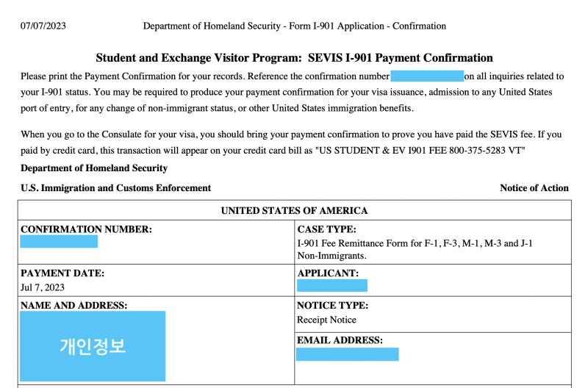Image resolution: width=588 pixels, height=388 pixels.
Task: Click the redacted box under EMAIL ADDRESS
Action: coord(347,354)
